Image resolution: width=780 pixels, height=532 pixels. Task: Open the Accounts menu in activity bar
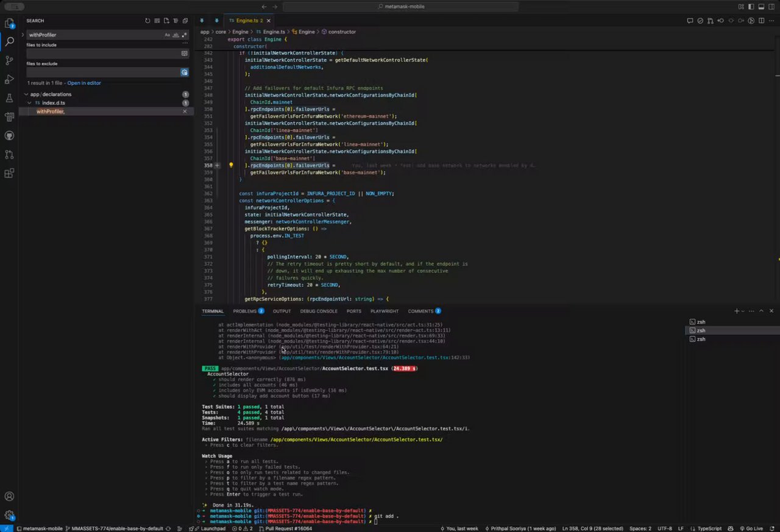(9, 497)
